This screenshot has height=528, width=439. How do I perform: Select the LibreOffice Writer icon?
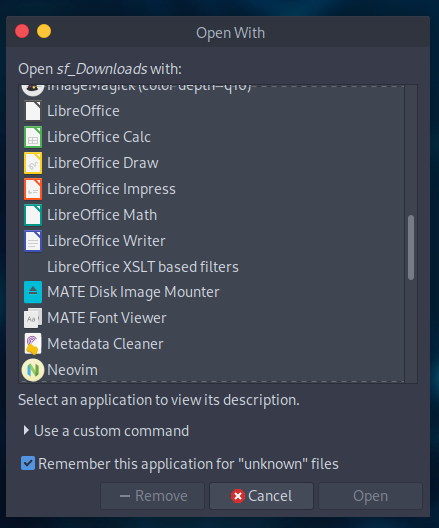point(33,241)
